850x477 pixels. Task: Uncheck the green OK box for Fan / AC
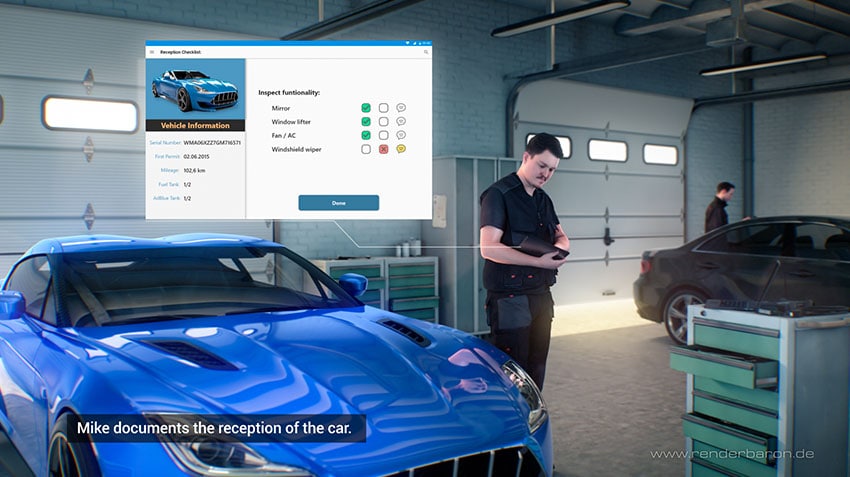coord(366,135)
